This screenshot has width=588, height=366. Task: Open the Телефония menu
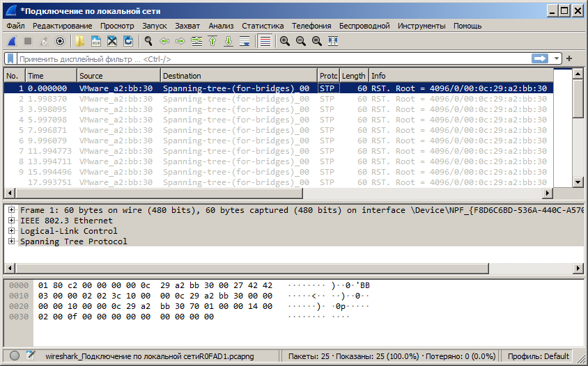[311, 26]
